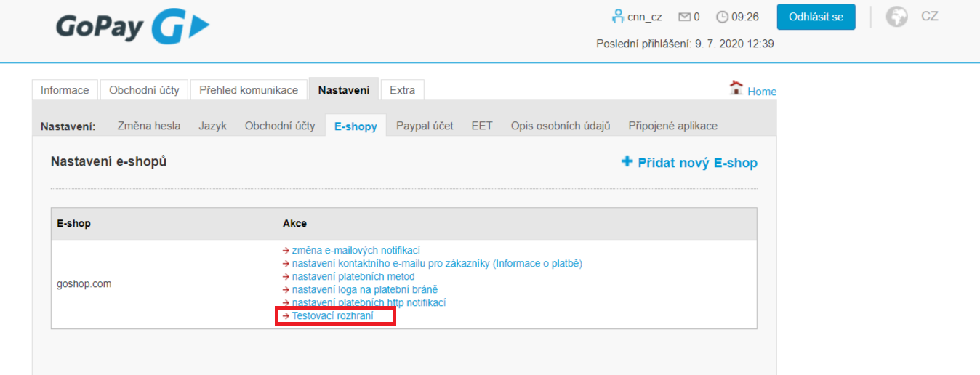Screen dimensions: 980x375
Task: Select the Přehled komunikace tab
Action: [x=249, y=90]
